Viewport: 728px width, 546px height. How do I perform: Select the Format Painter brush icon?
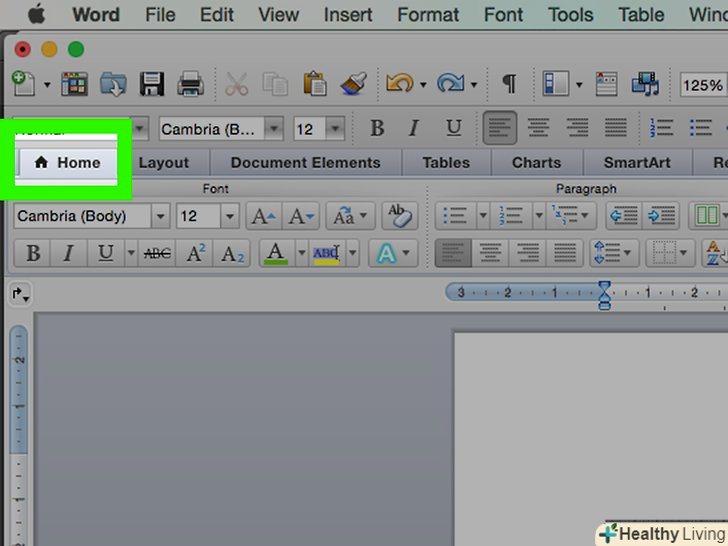(x=353, y=84)
